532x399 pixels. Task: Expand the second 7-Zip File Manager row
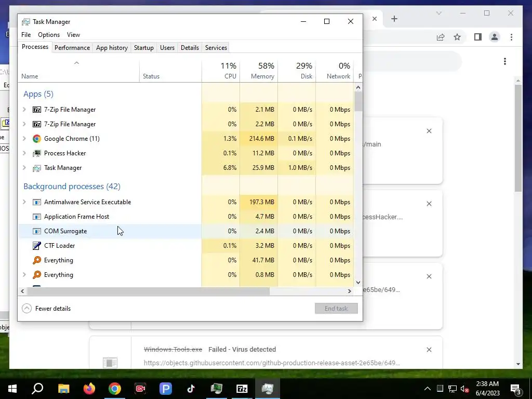point(24,124)
